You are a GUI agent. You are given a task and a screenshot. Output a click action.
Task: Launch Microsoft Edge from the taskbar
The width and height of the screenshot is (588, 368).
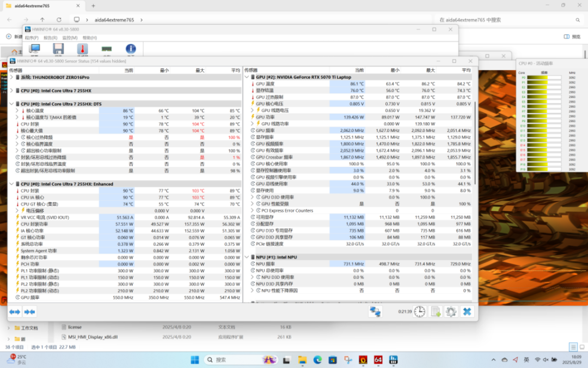(317, 360)
